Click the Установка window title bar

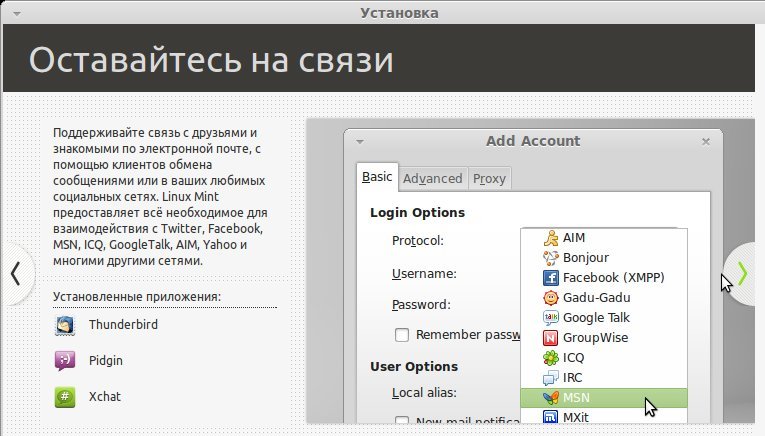[x=399, y=13]
